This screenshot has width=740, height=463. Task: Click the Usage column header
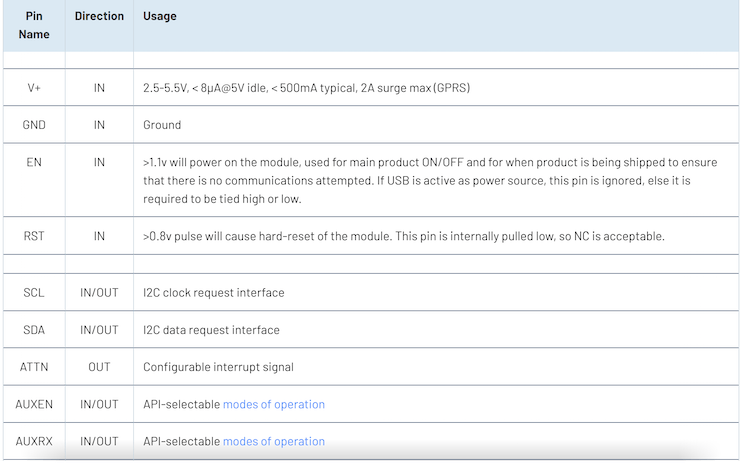pyautogui.click(x=158, y=17)
